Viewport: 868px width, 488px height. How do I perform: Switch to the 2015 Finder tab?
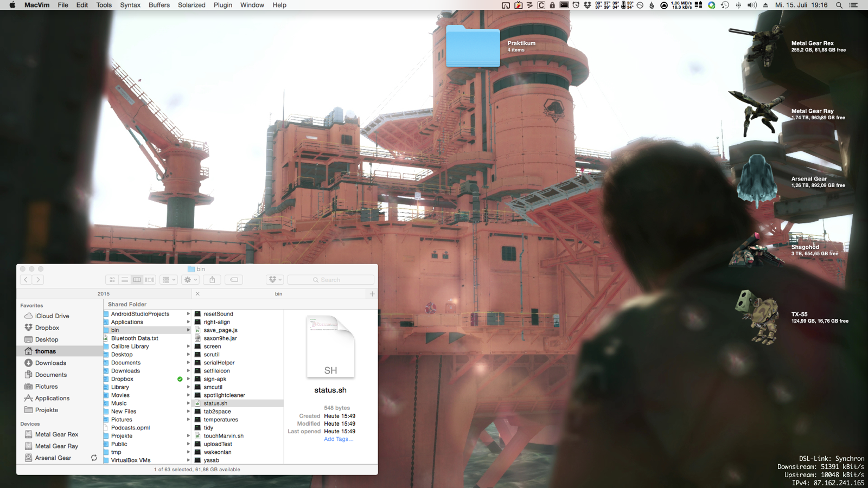[104, 294]
